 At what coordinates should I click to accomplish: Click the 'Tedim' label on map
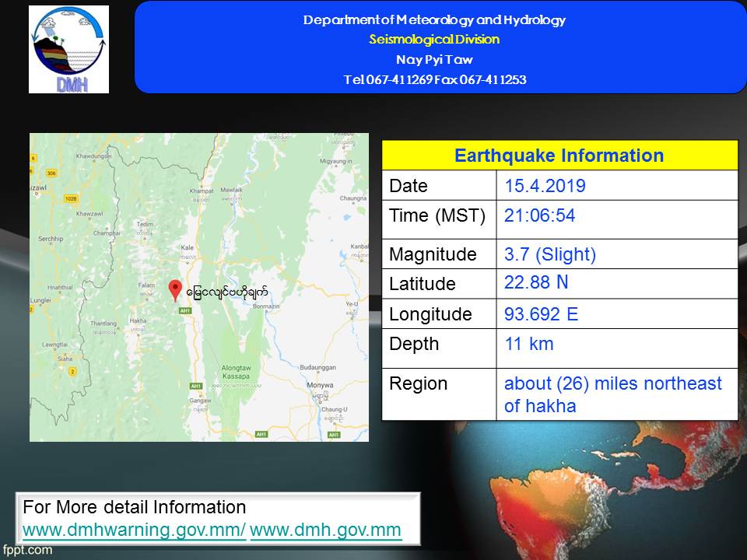click(x=145, y=224)
